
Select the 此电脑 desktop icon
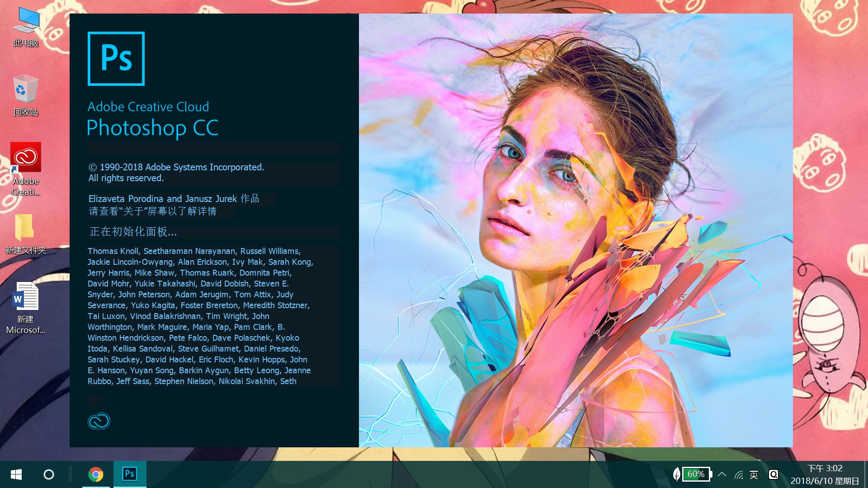point(26,27)
